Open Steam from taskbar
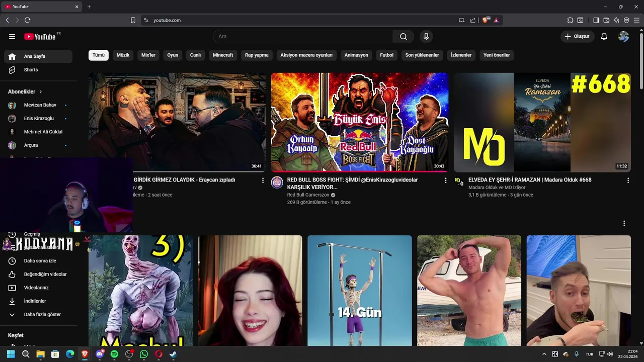The image size is (644, 362). 173,354
